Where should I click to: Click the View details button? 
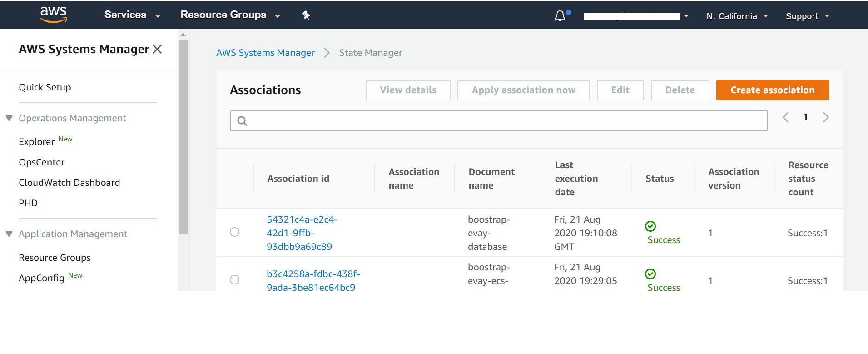point(408,90)
